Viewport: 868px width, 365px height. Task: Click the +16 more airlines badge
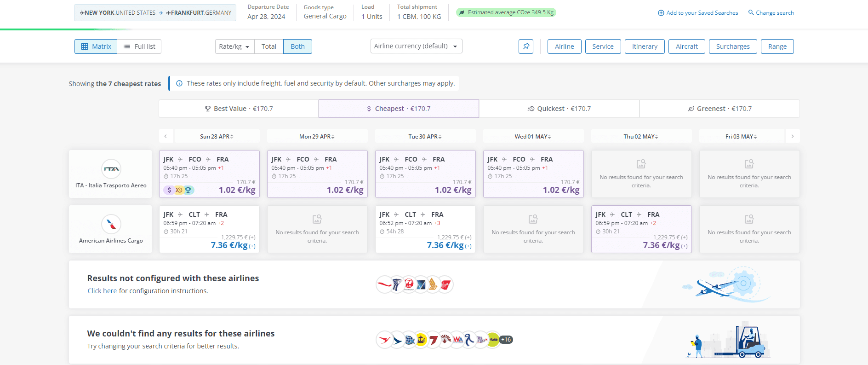(506, 340)
